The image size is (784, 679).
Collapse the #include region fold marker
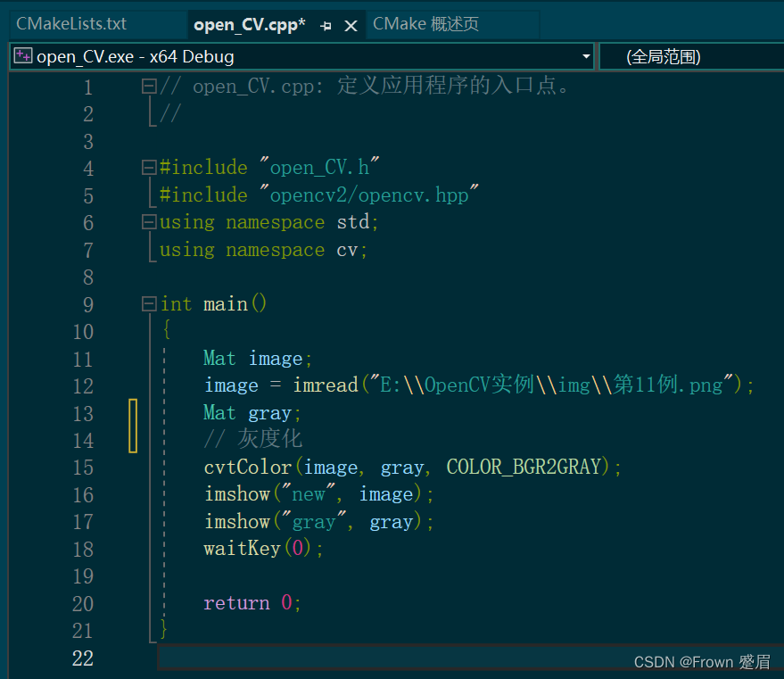[148, 167]
